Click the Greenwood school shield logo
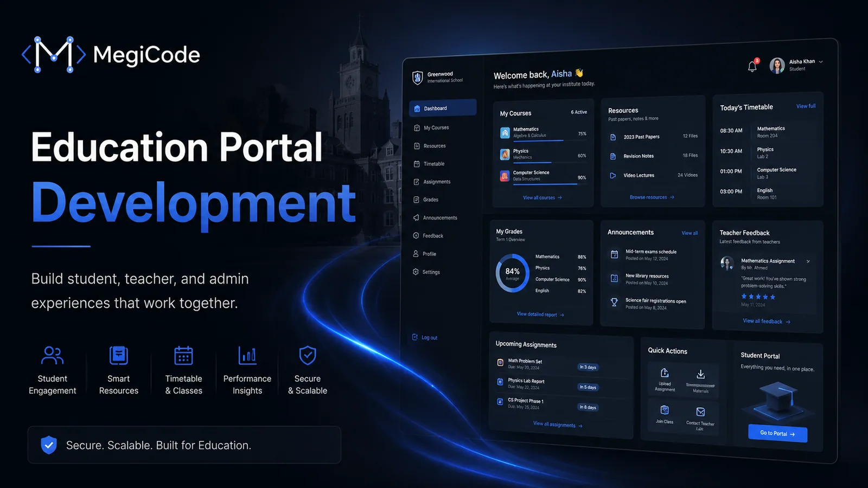 click(417, 78)
